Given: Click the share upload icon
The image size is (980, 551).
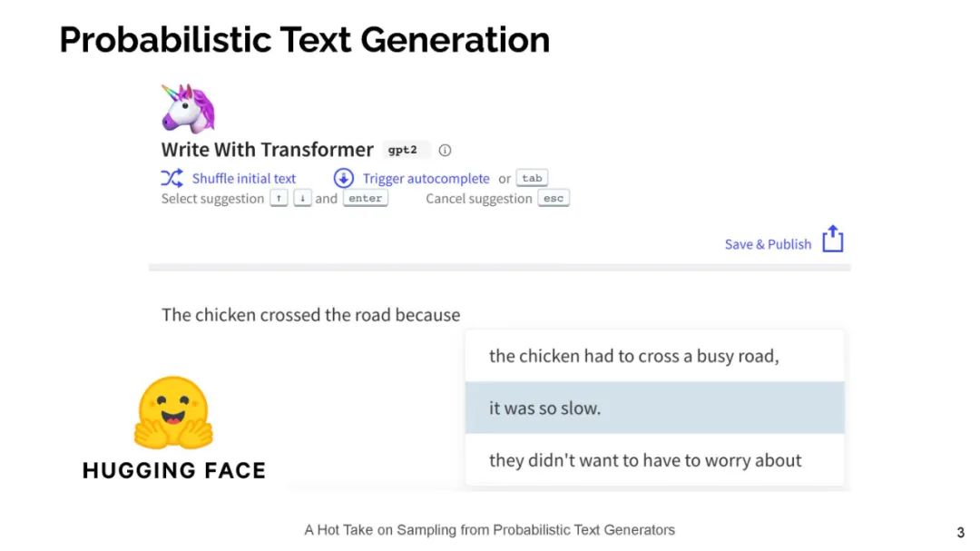Looking at the screenshot, I should (x=833, y=240).
